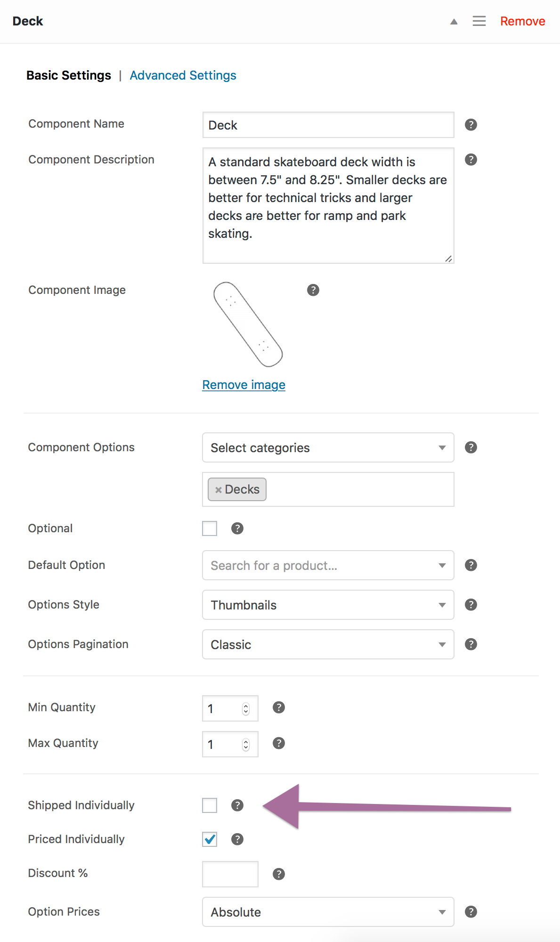Open the Option Prices Absolute dropdown
Viewport: 560px width, 942px height.
328,912
